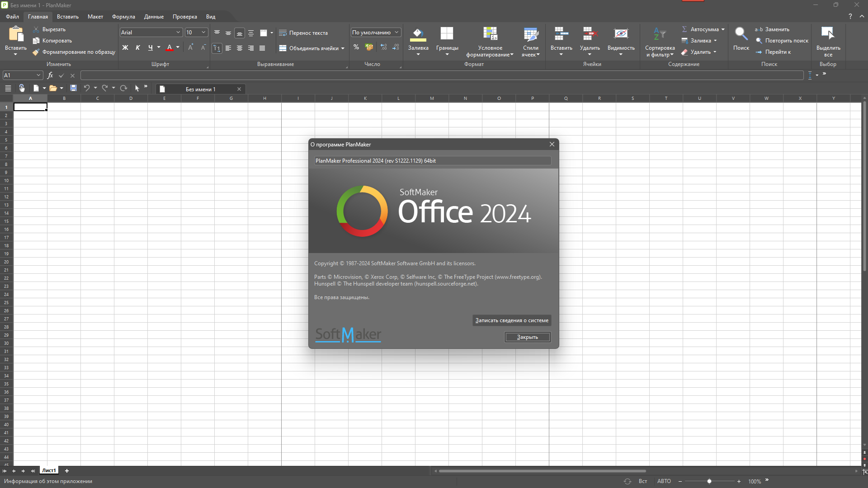Toggle center horizontal alignment
868x488 pixels.
[240, 48]
